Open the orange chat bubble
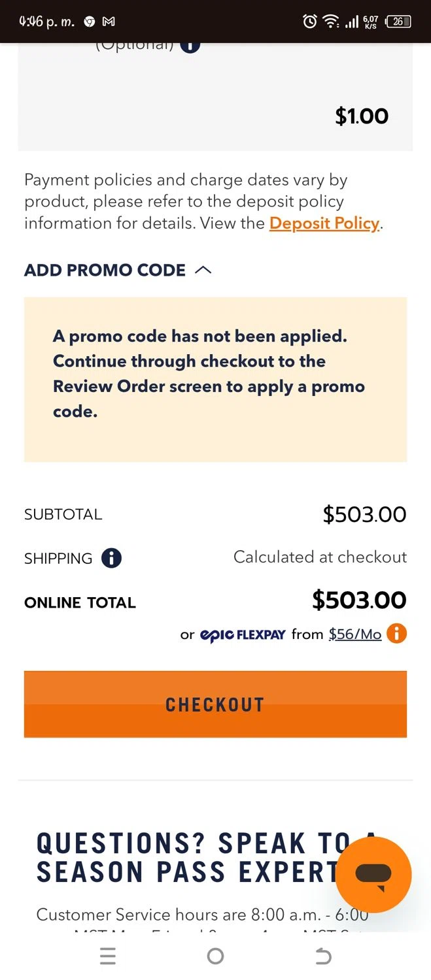 [373, 874]
